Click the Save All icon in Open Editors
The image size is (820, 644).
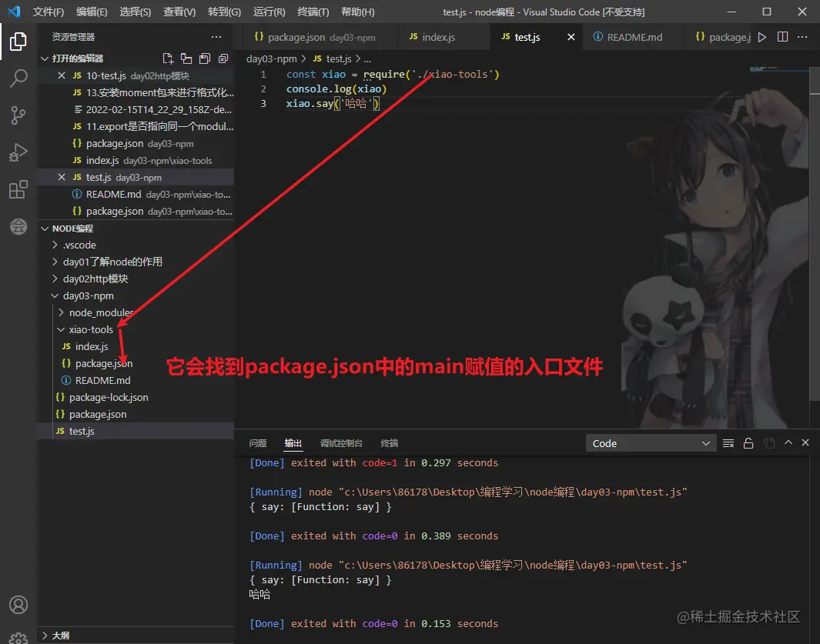coord(205,58)
